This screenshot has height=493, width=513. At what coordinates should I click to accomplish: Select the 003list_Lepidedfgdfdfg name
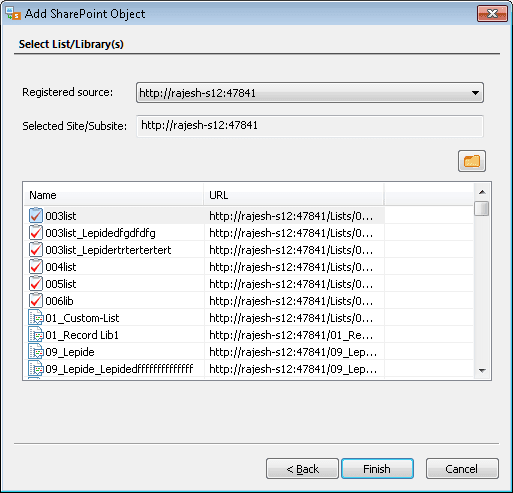pos(100,233)
